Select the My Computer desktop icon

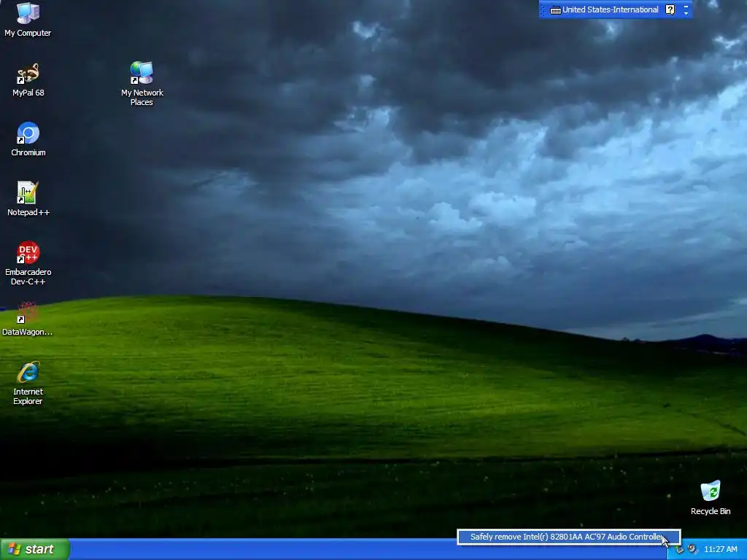28,20
